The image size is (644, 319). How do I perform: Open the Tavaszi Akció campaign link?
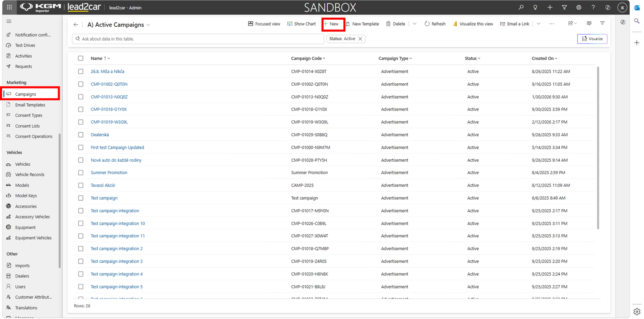click(103, 185)
